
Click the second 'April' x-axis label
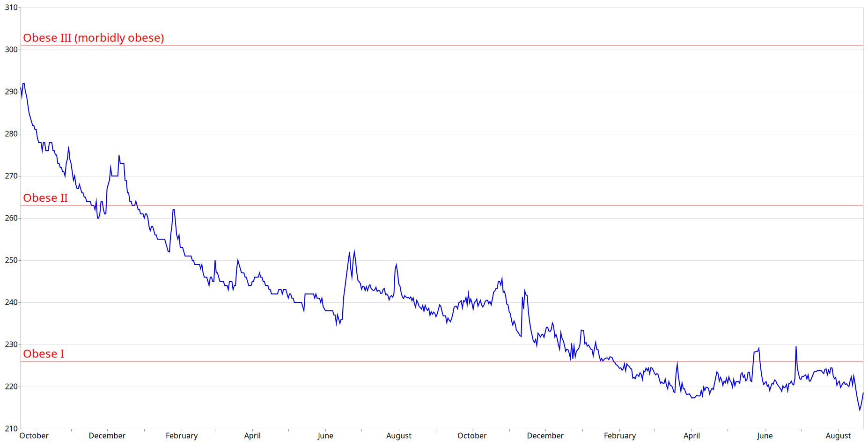point(691,436)
